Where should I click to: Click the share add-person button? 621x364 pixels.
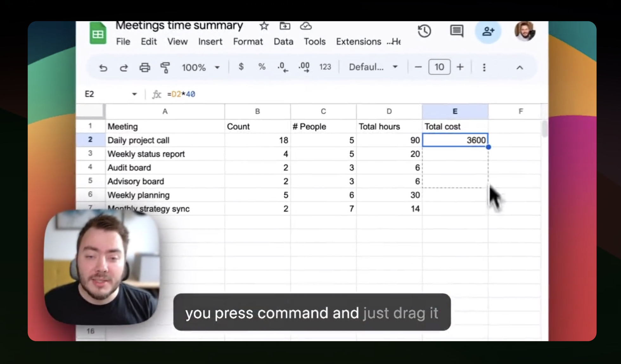tap(488, 31)
